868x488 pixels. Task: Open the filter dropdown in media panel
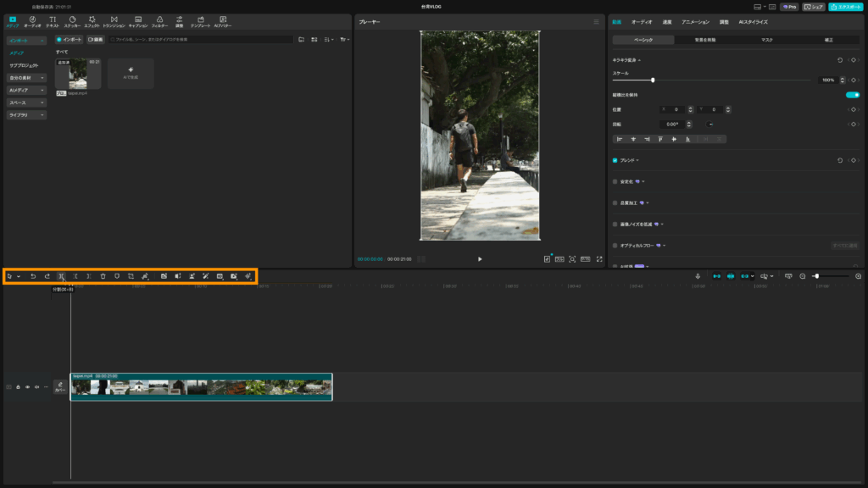[344, 40]
